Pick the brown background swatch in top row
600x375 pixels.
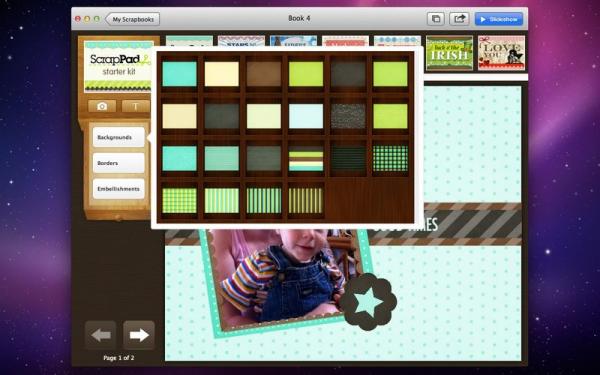(x=264, y=74)
